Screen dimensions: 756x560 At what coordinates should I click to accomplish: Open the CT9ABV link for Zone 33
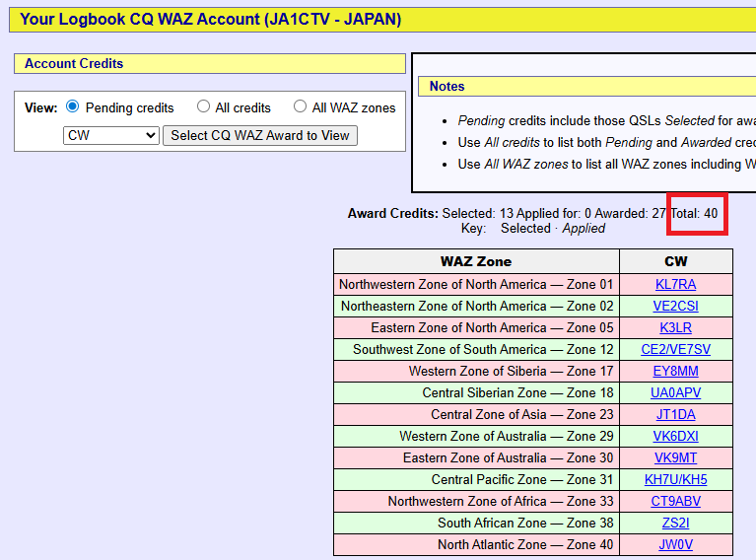(x=675, y=501)
